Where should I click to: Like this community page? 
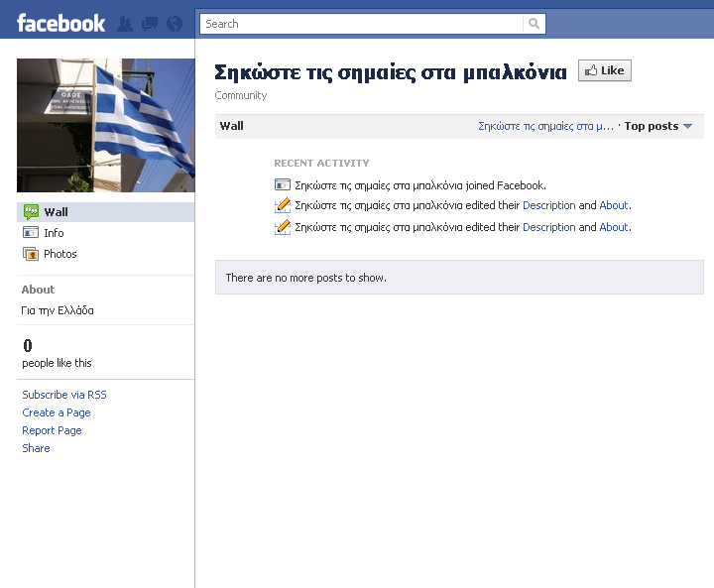point(604,70)
